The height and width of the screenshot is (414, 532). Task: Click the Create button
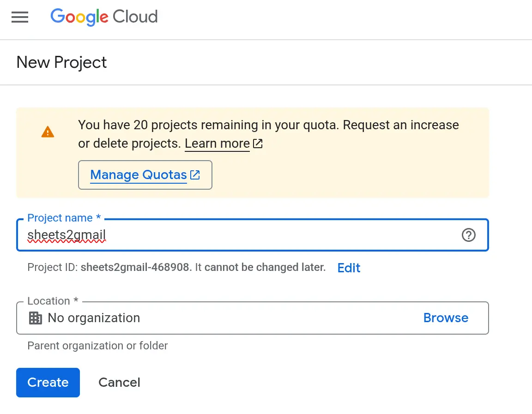click(x=48, y=383)
